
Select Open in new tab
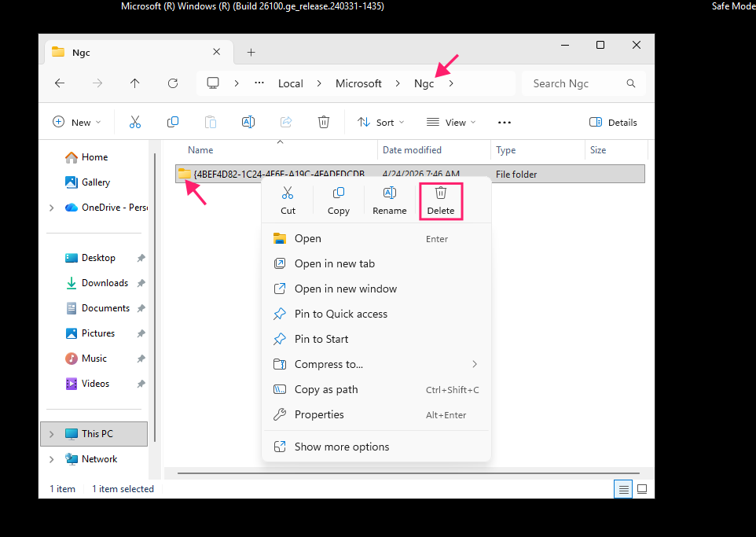(376, 263)
